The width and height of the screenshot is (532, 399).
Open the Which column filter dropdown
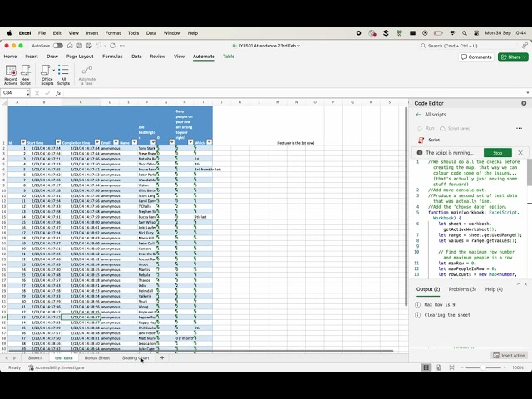click(x=209, y=142)
